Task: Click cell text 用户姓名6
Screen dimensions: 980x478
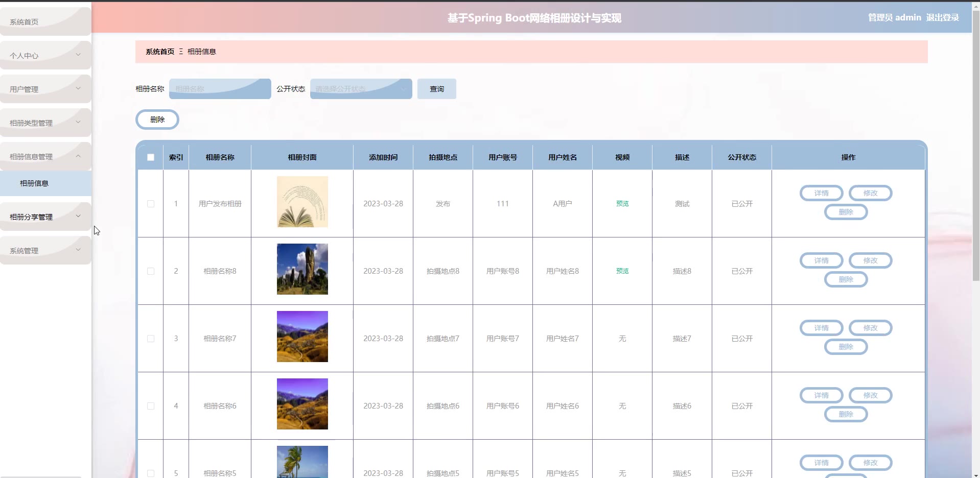Action: pos(563,406)
